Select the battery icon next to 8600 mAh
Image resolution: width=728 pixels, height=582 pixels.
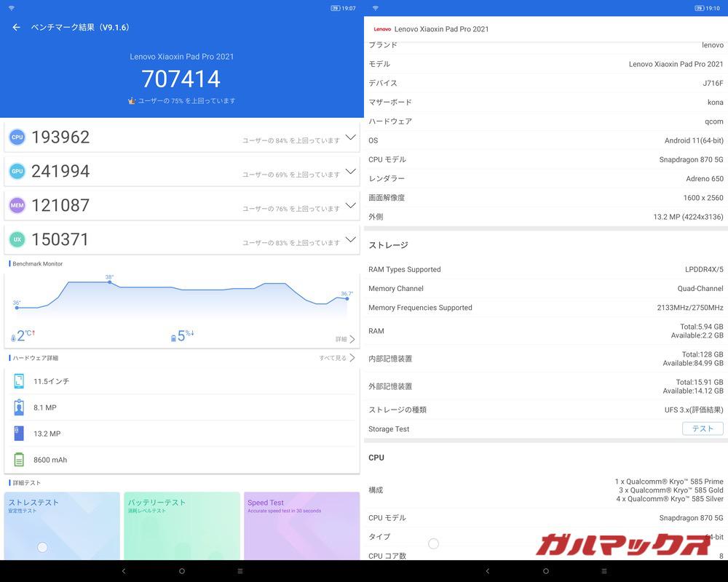click(x=18, y=459)
